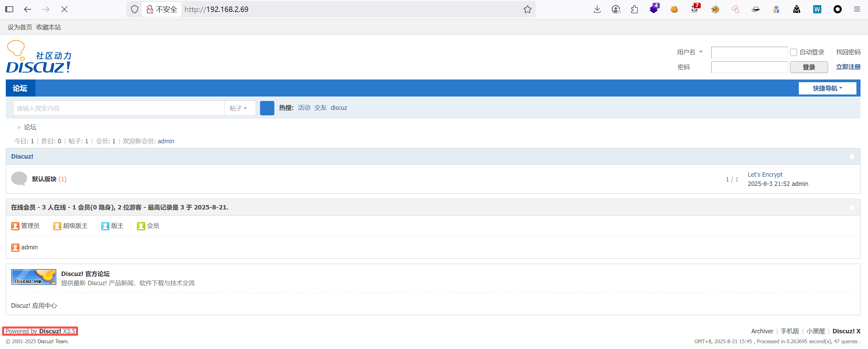Image resolution: width=868 pixels, height=349 pixels.
Task: Focus the 请输入搜索内容 search field
Action: point(119,108)
